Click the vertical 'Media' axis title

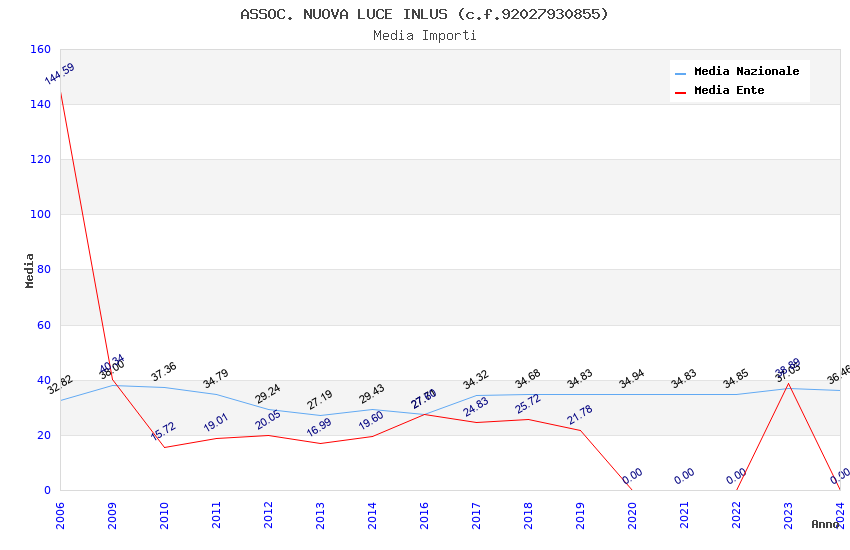[x=29, y=270]
